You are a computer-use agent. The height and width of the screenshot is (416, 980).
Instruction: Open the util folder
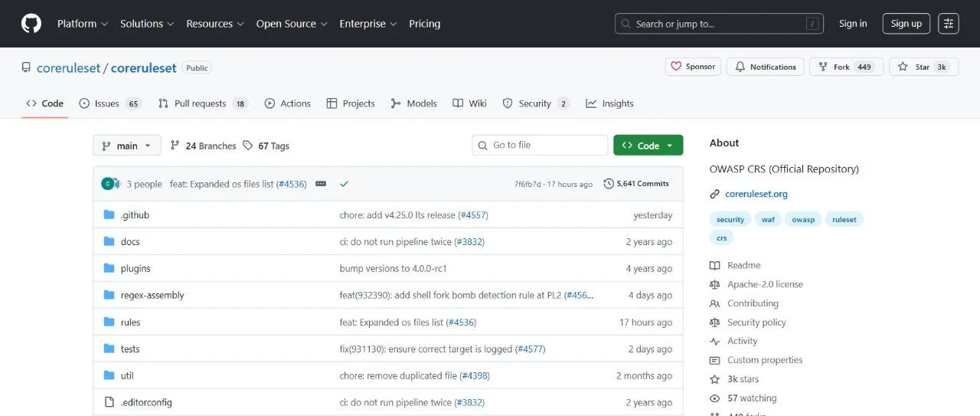[x=127, y=375]
